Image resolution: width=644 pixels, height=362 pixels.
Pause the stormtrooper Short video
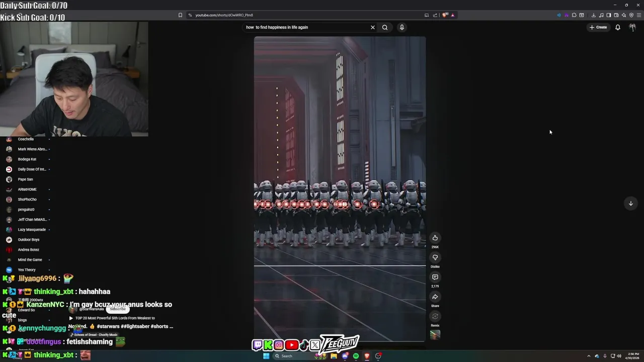(x=340, y=189)
